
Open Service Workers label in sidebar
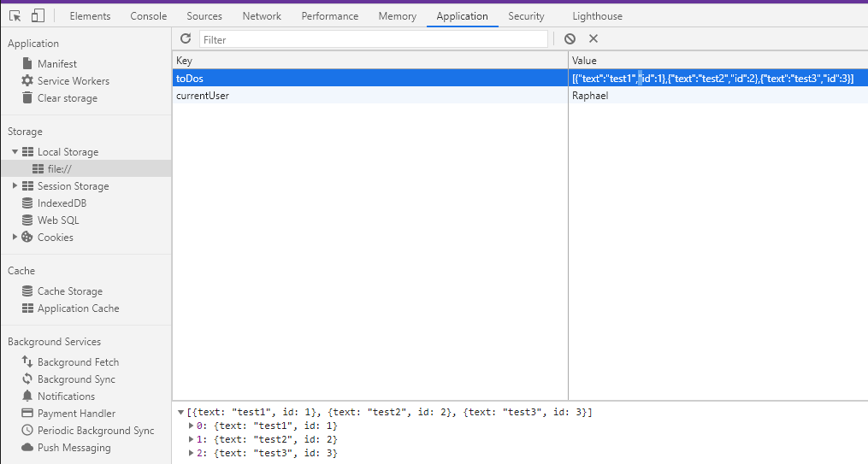tap(74, 80)
